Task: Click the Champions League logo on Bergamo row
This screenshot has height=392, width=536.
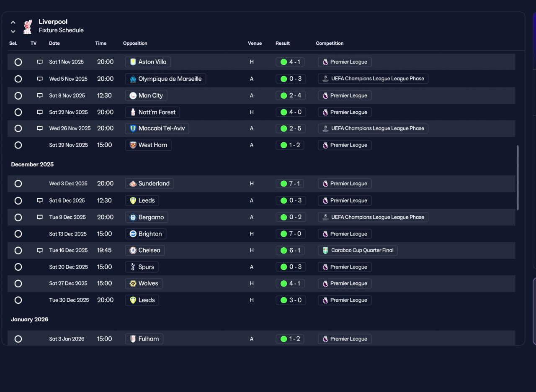Action: point(325,217)
